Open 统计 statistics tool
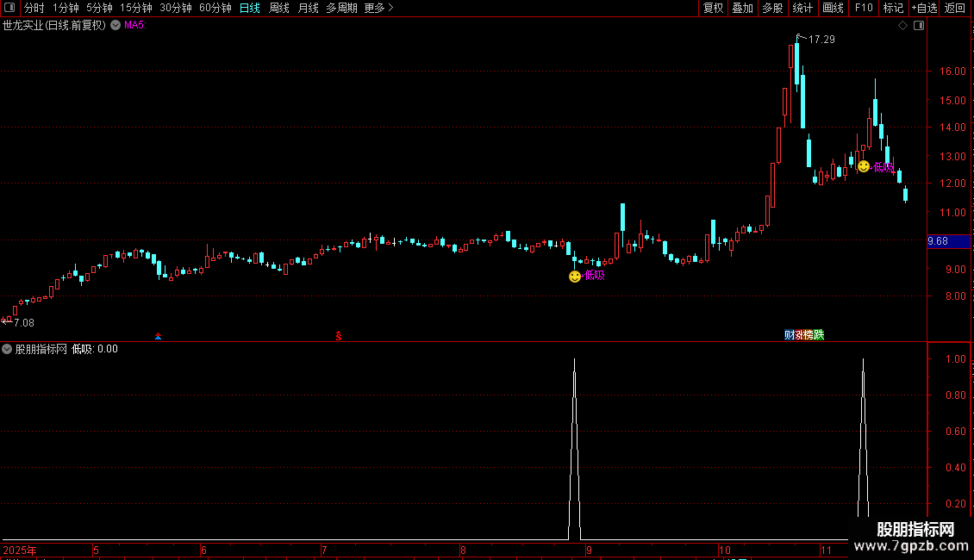This screenshot has height=560, width=974. [x=802, y=8]
